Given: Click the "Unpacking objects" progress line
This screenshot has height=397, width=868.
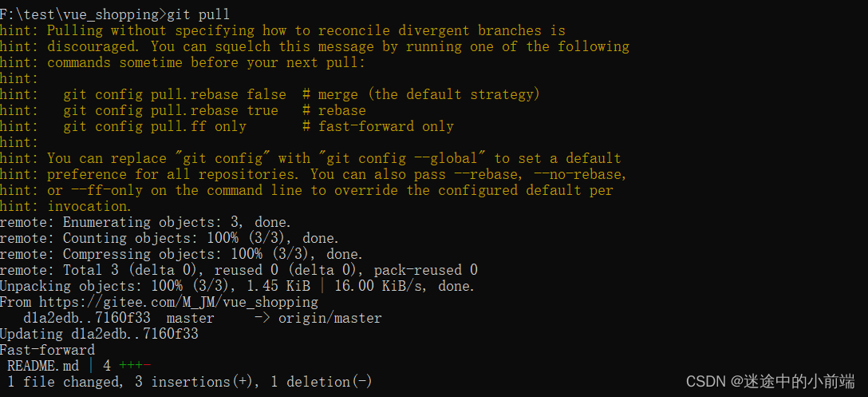Looking at the screenshot, I should click(x=237, y=286).
